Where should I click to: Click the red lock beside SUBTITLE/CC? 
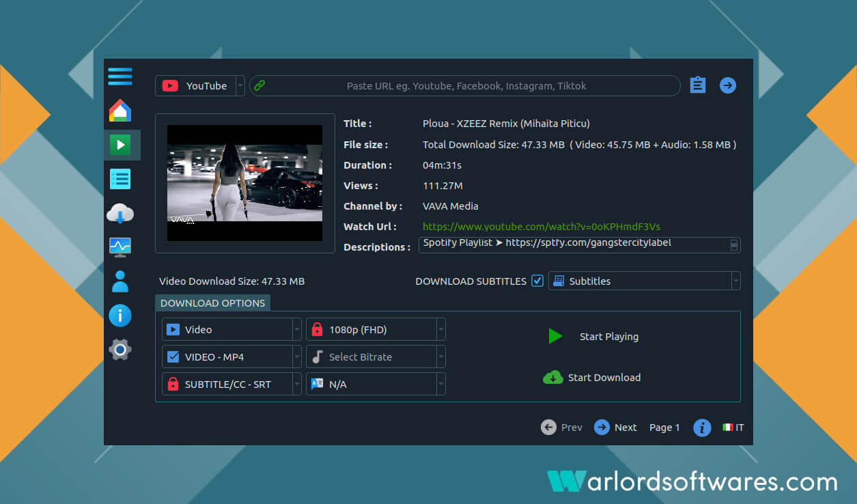(173, 384)
